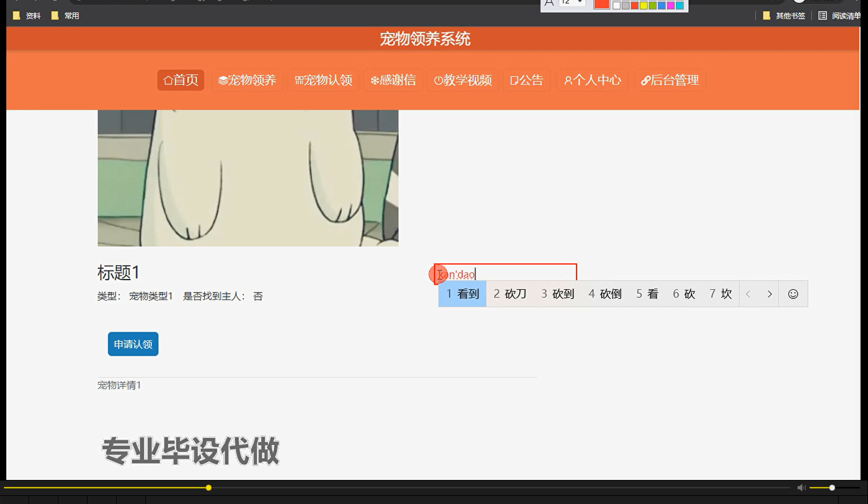This screenshot has width=868, height=504.
Task: Open the 感谢信 thank-you letters page
Action: pyautogui.click(x=393, y=80)
